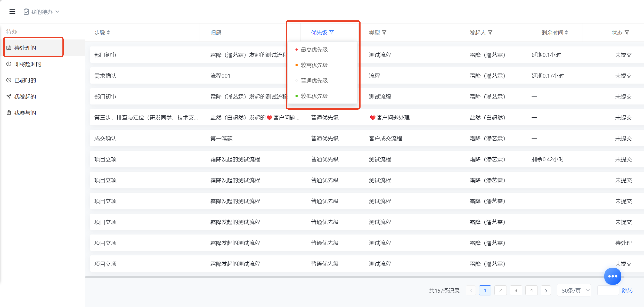644x307 pixels.
Task: Click the 优先级 filter funnel icon
Action: 332,33
